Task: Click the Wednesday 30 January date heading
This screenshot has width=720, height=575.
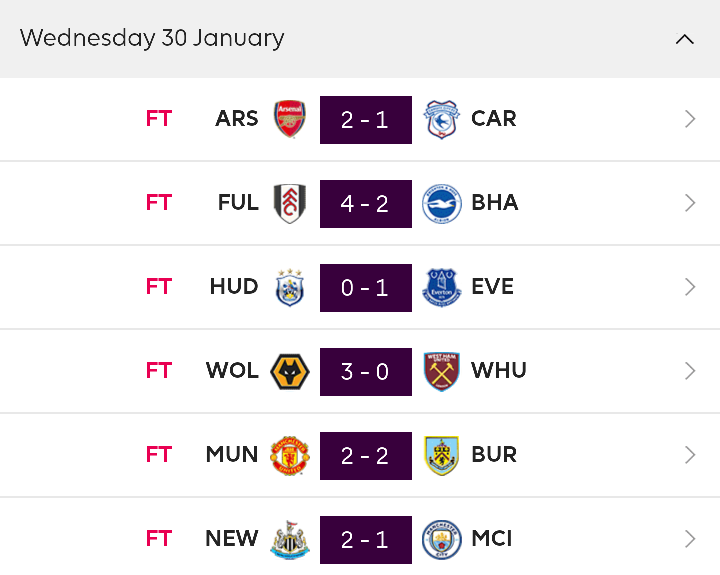Action: pos(152,38)
